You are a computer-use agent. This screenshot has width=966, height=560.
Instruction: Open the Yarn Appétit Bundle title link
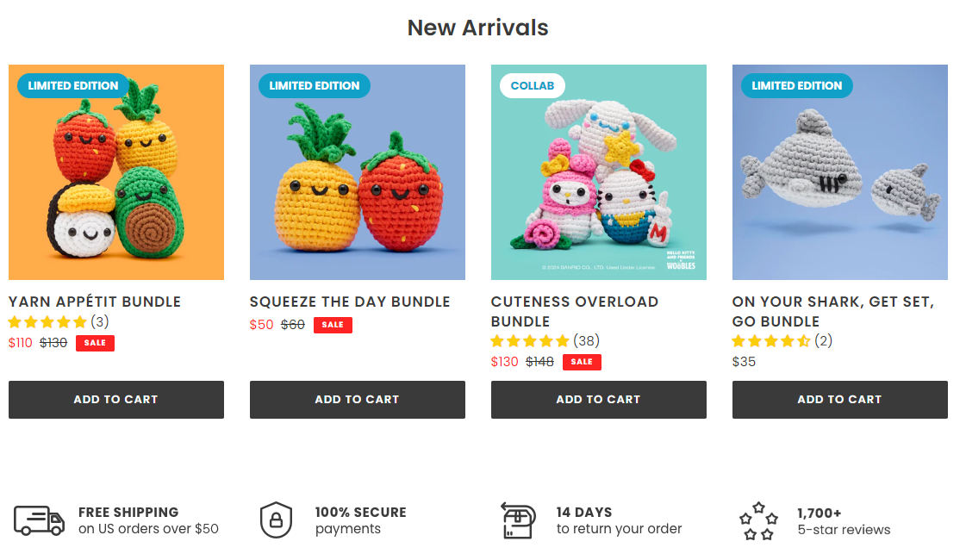pyautogui.click(x=95, y=302)
